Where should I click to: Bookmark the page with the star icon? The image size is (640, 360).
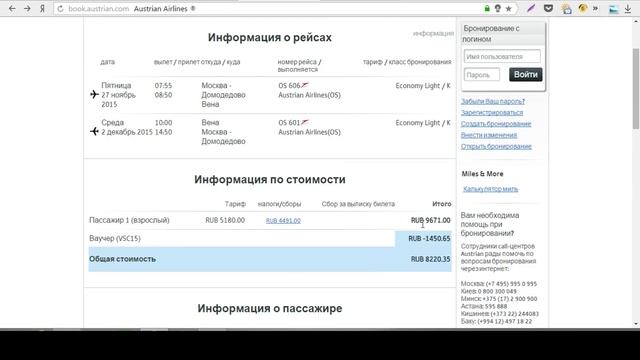[509, 9]
